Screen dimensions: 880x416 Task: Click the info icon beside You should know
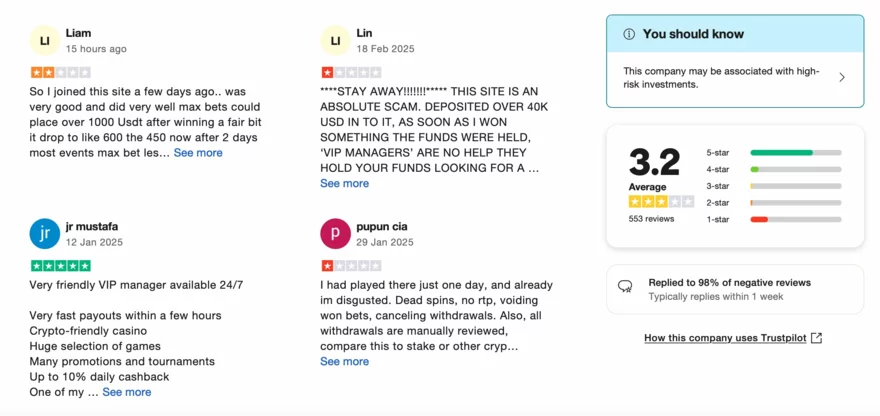pos(629,34)
